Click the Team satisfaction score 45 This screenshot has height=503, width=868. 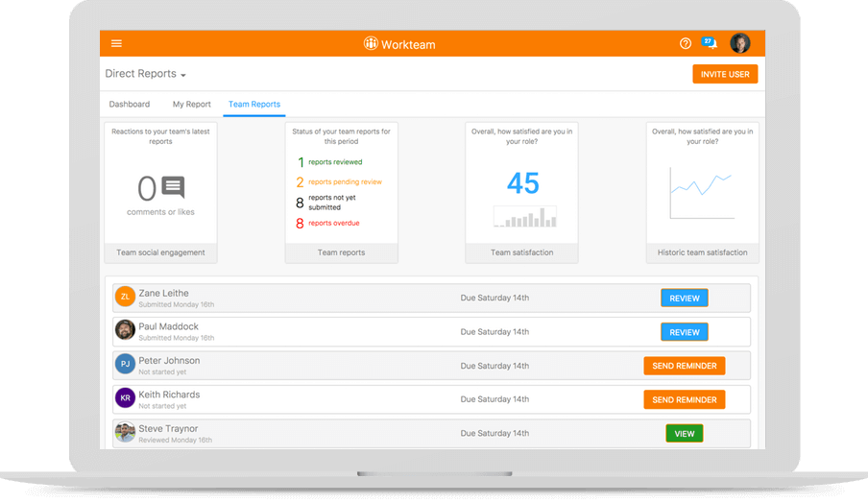(x=522, y=183)
